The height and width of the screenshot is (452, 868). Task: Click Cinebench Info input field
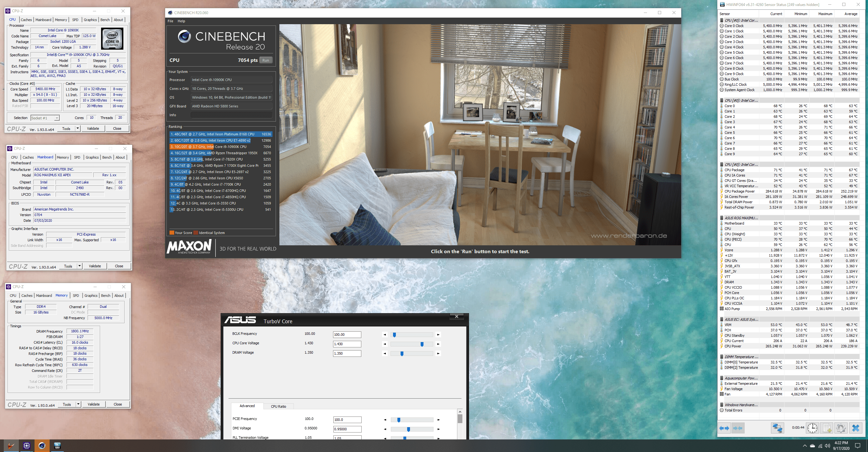(231, 115)
